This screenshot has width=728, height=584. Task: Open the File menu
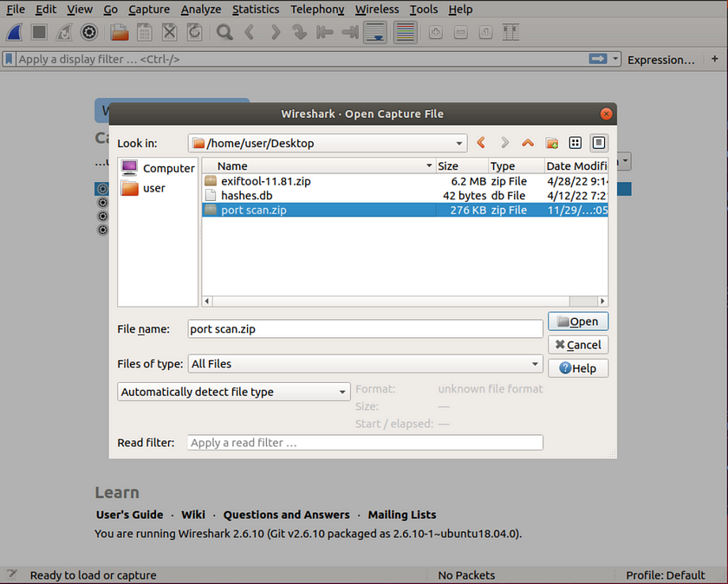point(16,10)
